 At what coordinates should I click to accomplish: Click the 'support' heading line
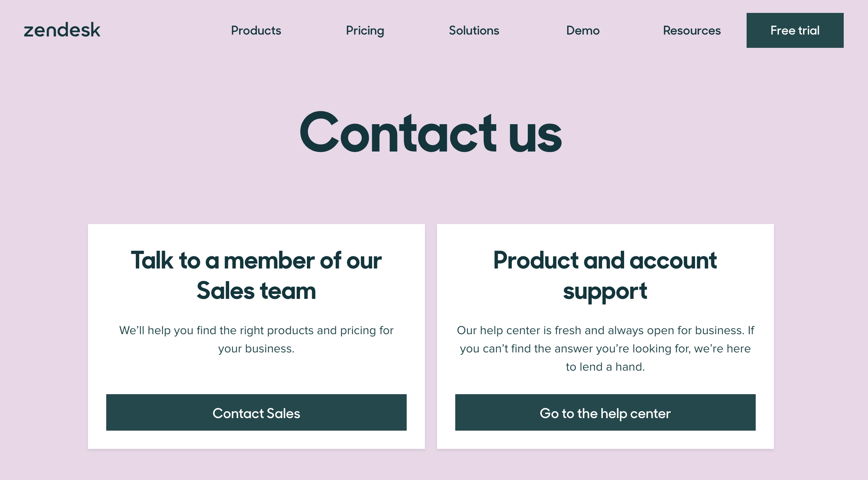(605, 292)
